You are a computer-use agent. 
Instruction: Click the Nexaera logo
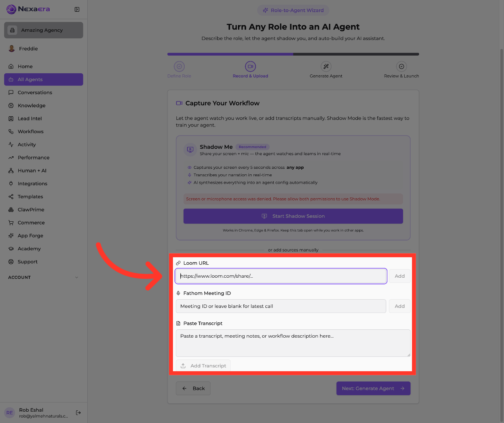pos(28,9)
